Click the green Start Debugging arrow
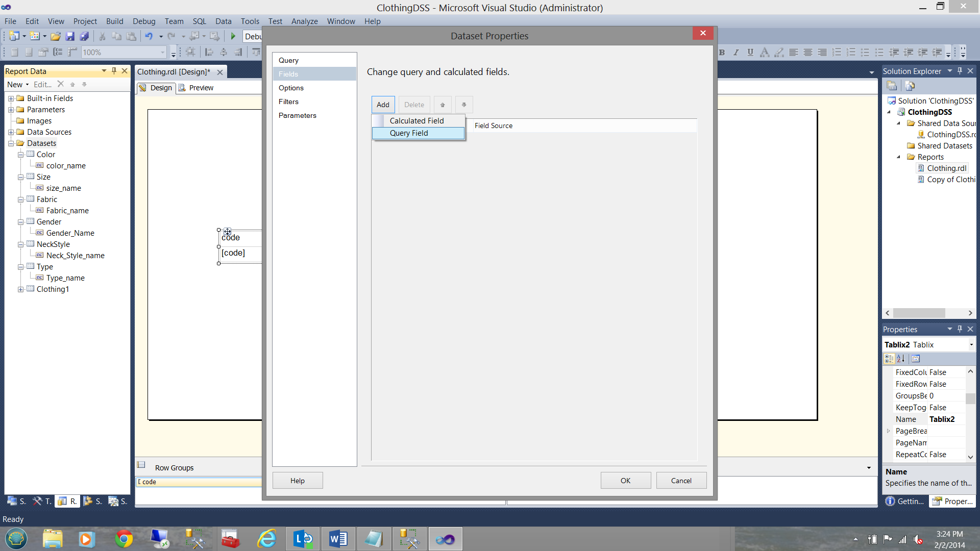The image size is (980, 551). (233, 36)
